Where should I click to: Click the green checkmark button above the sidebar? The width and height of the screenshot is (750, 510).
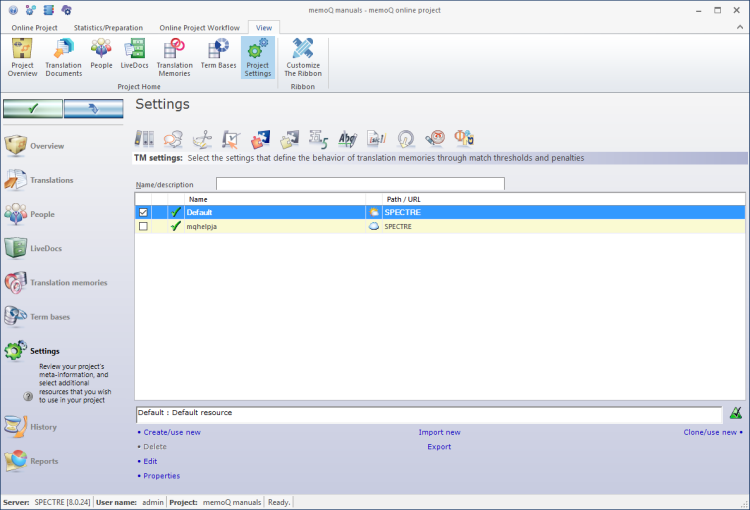point(32,108)
